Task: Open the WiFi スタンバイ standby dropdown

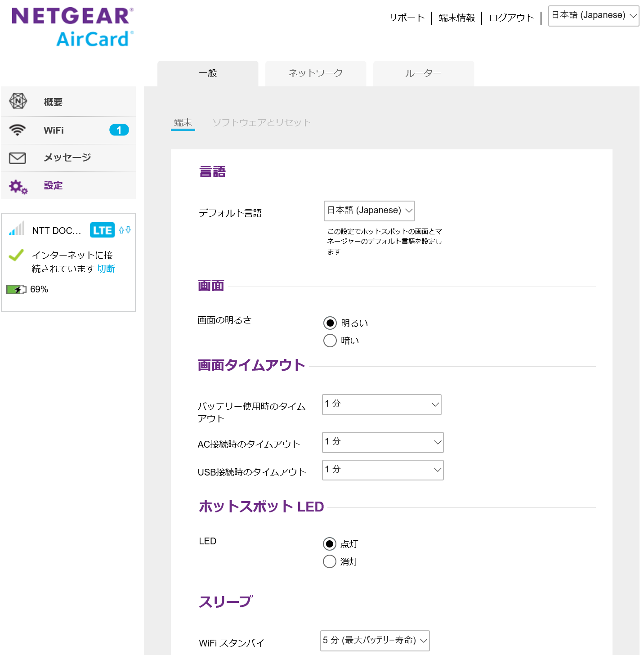Action: pyautogui.click(x=375, y=641)
